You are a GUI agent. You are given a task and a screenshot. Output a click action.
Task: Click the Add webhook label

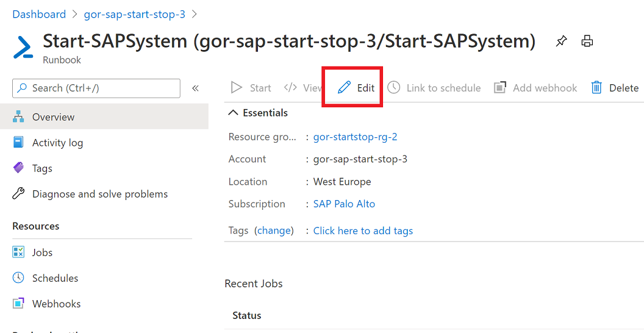(x=545, y=88)
